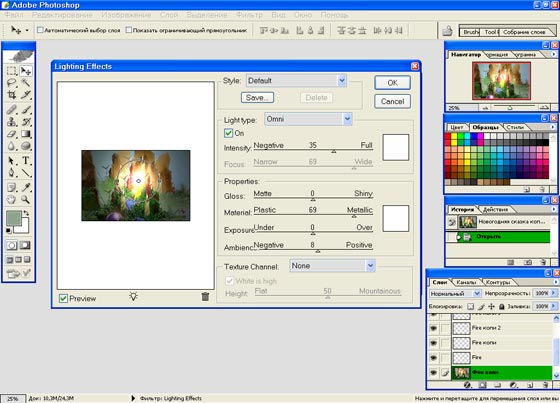Toggle the White is high checkbox
Screen dimensions: 560x403
pyautogui.click(x=229, y=281)
